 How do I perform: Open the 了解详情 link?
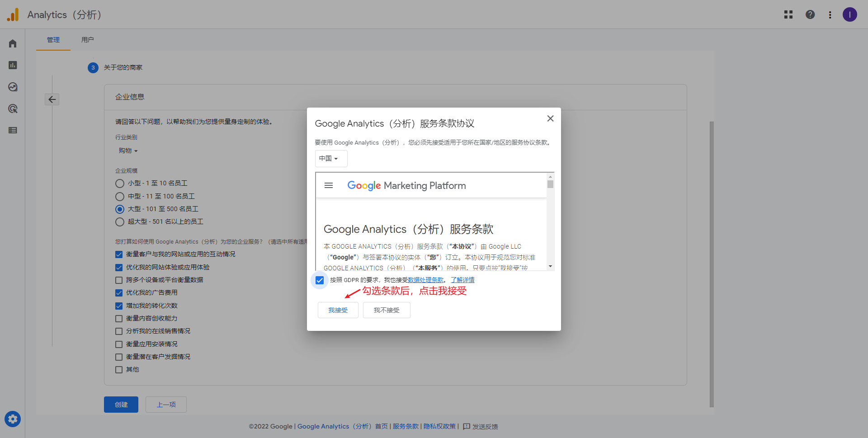tap(462, 280)
